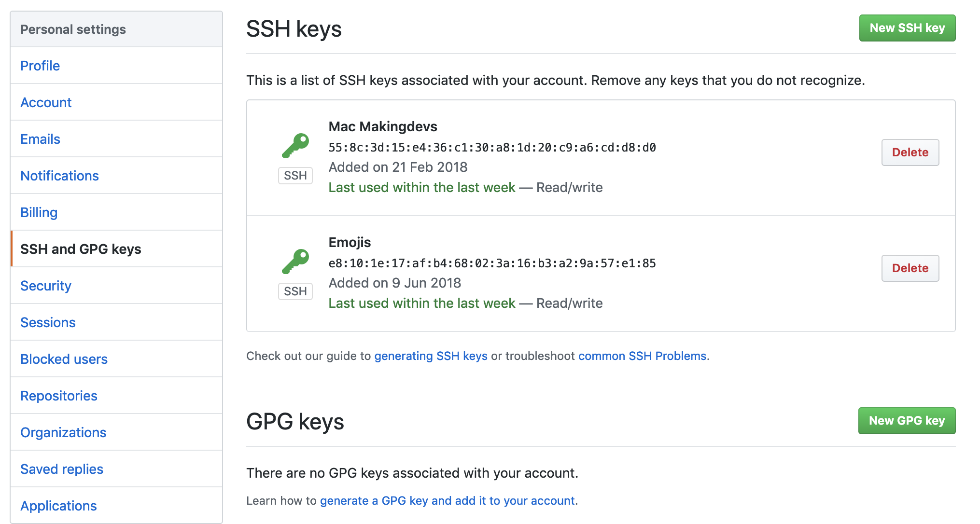The width and height of the screenshot is (980, 524).
Task: Open Saved replies settings
Action: 62,469
